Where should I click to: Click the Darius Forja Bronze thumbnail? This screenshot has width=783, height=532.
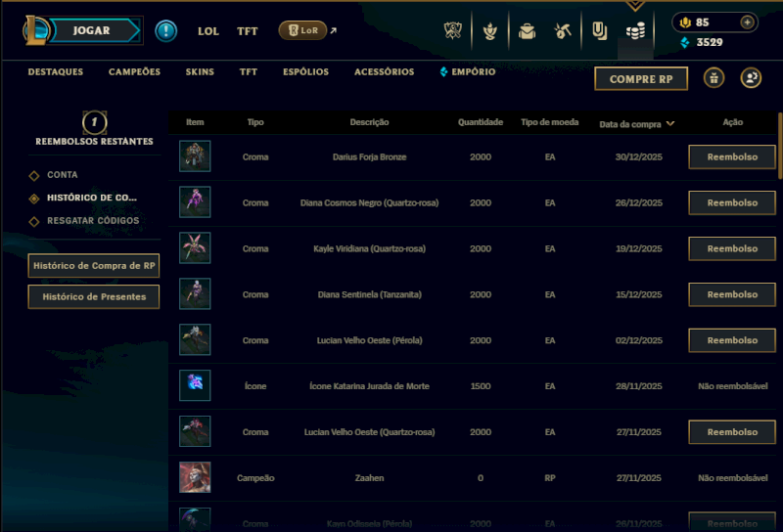195,156
